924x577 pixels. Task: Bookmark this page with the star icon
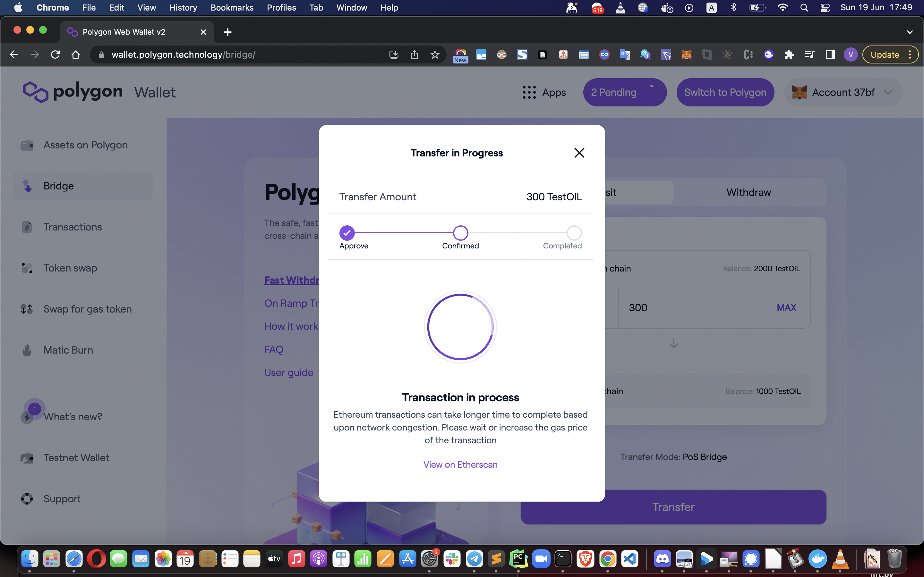434,54
